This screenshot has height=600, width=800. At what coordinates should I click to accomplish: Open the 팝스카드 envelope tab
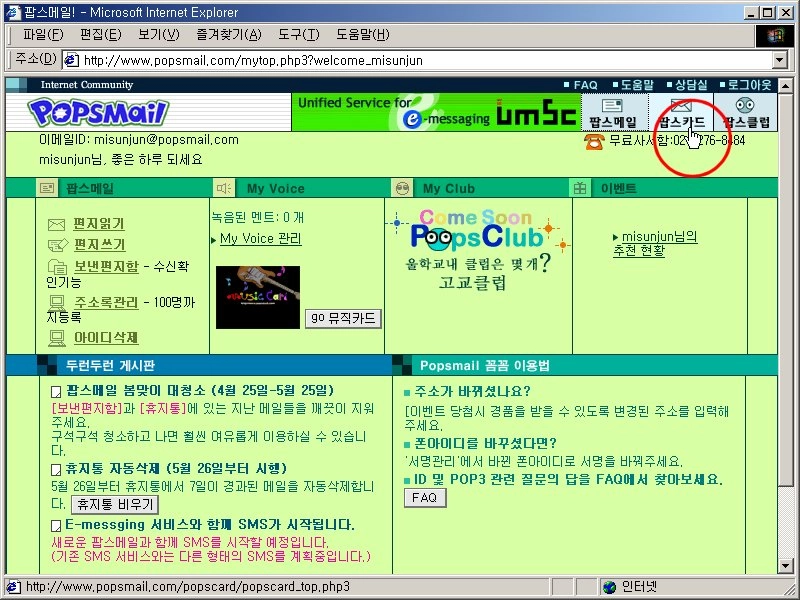coord(681,112)
